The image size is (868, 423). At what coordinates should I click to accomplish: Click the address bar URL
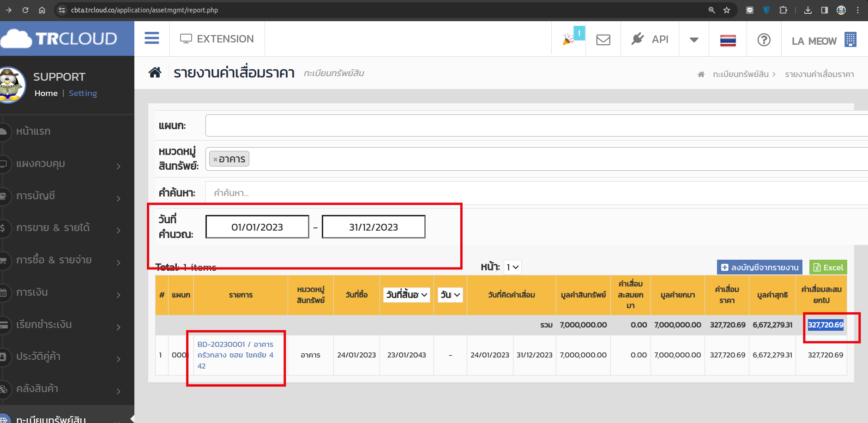tap(144, 10)
